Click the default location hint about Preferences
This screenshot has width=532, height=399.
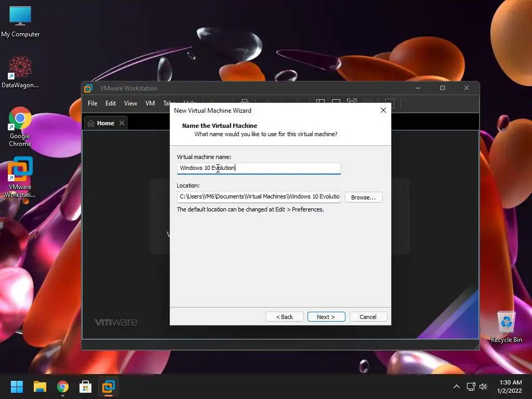click(250, 209)
